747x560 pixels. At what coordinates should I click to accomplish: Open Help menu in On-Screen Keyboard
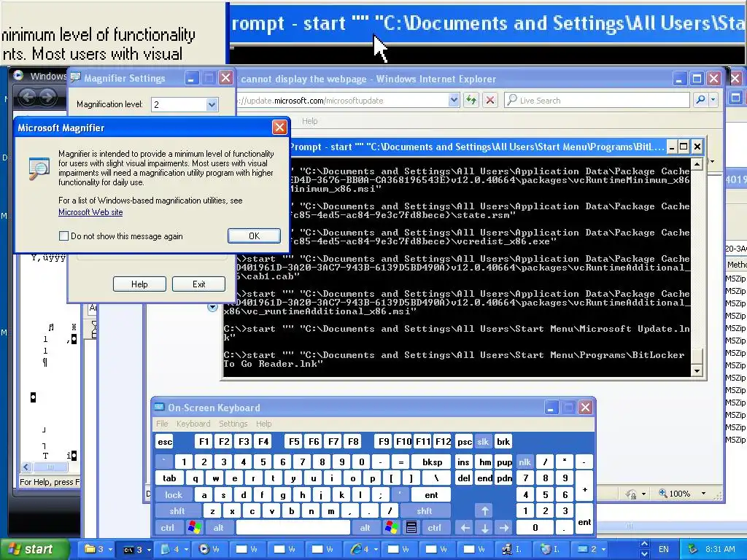[263, 424]
